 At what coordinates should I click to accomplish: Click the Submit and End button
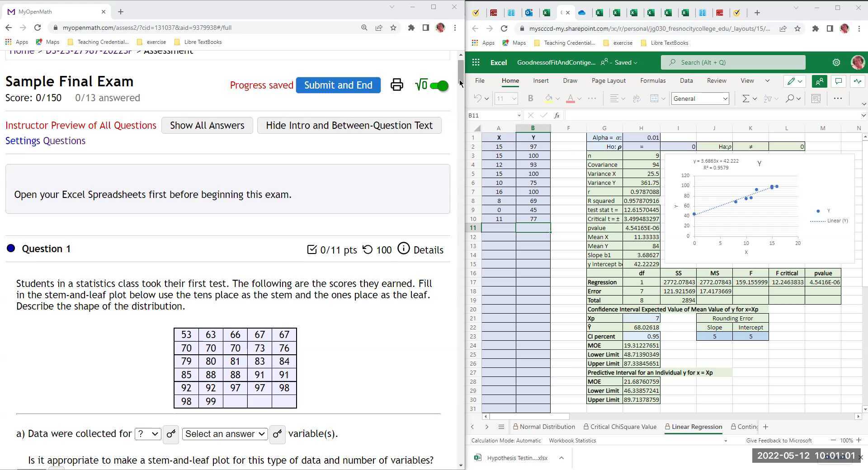[x=338, y=85]
